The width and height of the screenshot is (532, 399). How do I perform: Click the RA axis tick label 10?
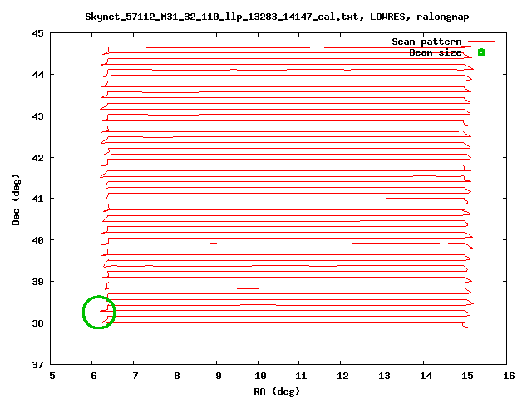pos(260,376)
